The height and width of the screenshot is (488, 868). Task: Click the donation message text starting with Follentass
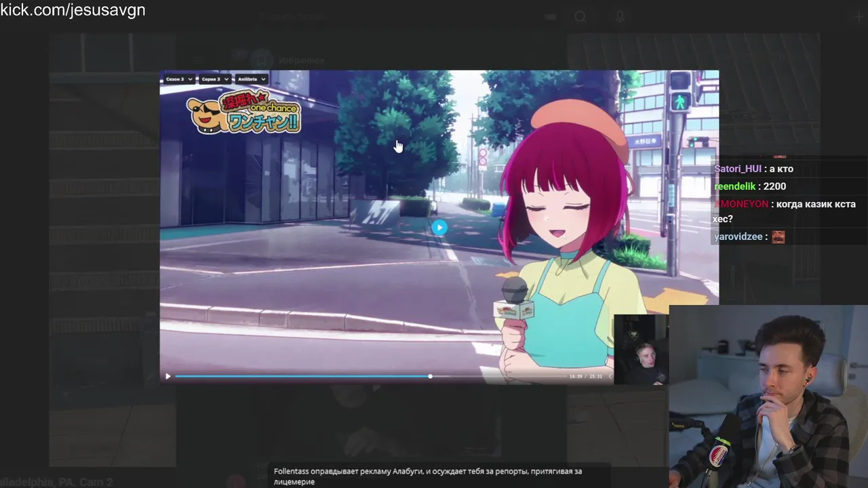(x=428, y=476)
